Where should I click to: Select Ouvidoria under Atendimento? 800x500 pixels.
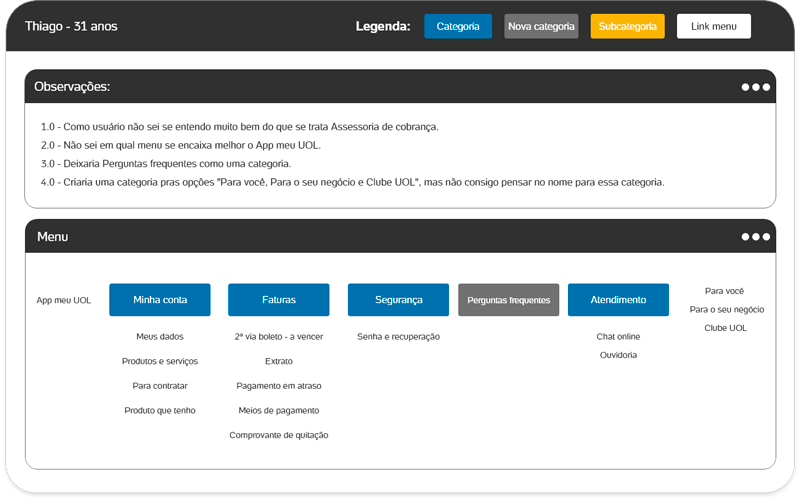pyautogui.click(x=618, y=355)
